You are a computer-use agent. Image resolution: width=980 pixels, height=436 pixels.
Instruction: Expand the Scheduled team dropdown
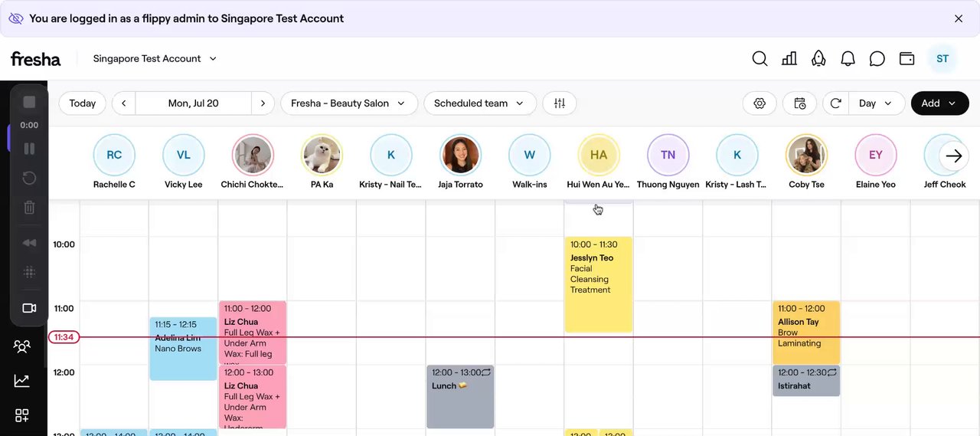coord(479,103)
